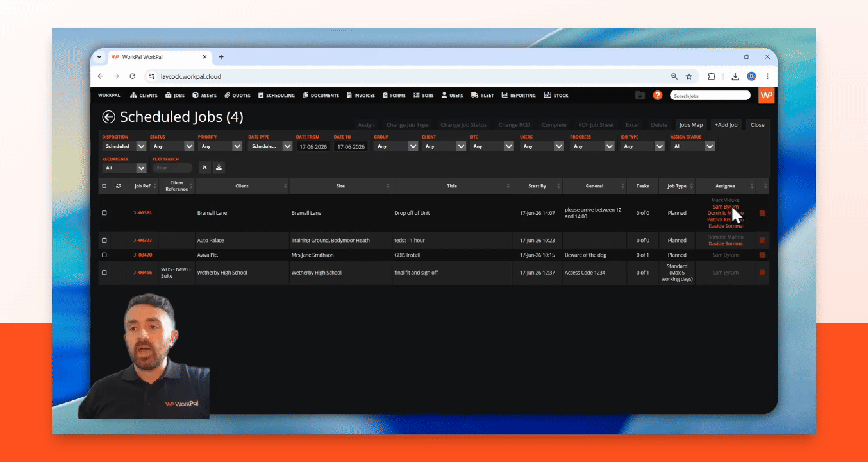
Task: Reload the page in Chrome
Action: 133,76
